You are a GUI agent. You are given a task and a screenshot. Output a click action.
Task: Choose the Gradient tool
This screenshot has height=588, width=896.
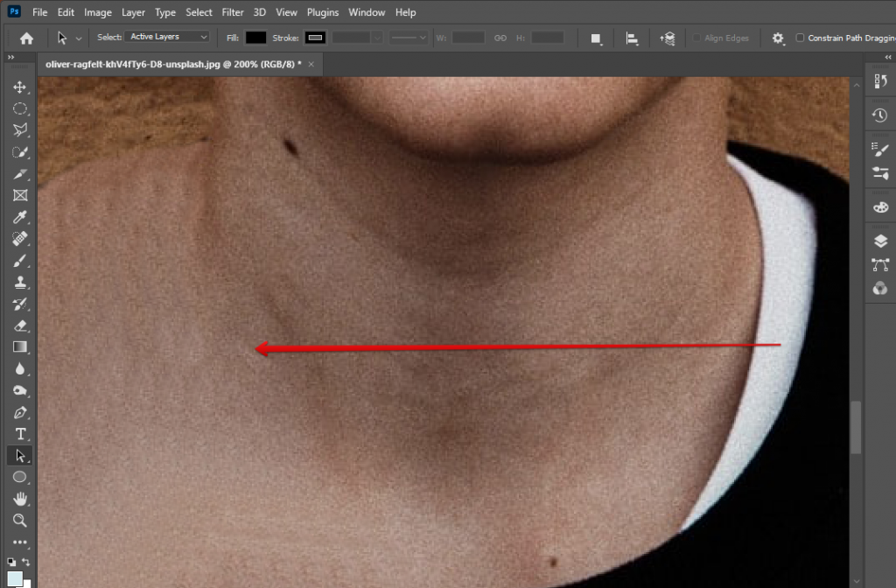[19, 347]
